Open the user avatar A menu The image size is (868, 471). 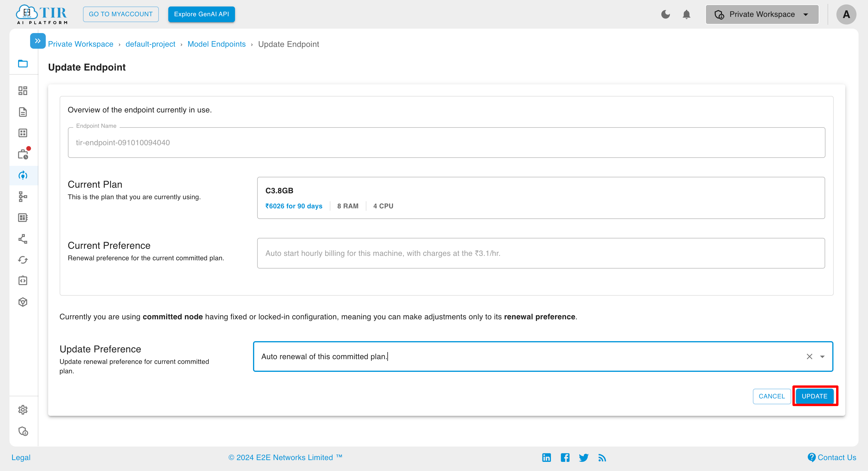pyautogui.click(x=846, y=14)
